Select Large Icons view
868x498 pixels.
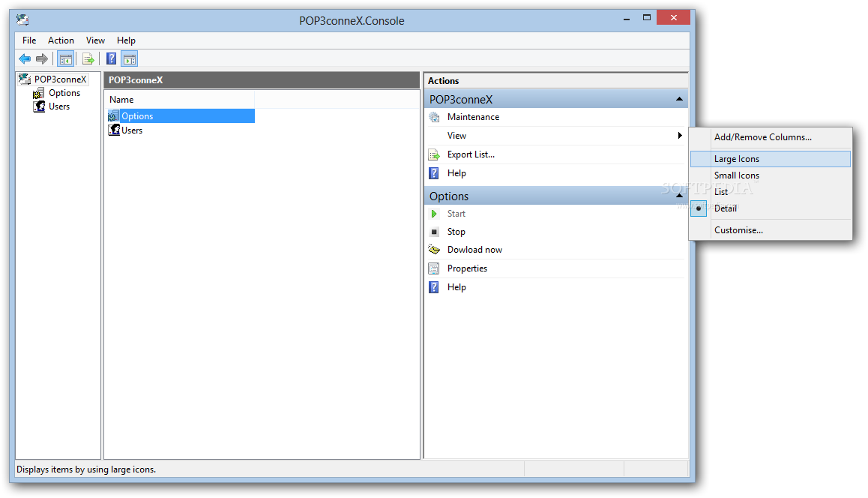pos(771,159)
